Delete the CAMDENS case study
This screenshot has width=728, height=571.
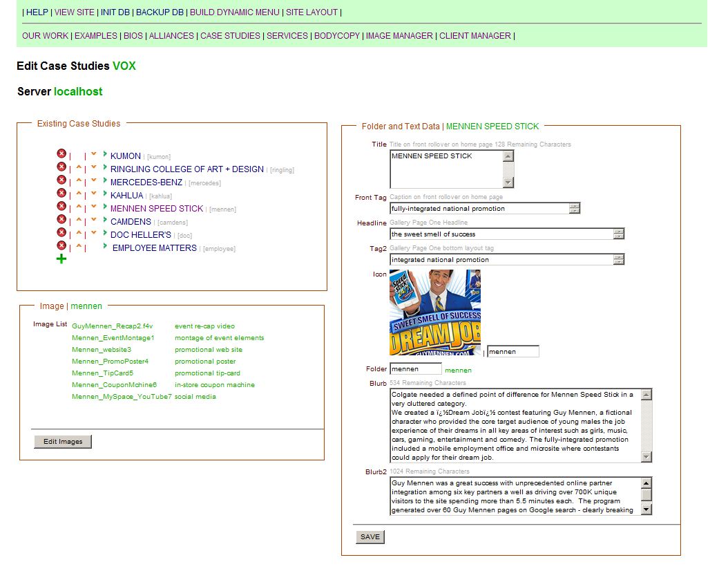click(x=61, y=219)
